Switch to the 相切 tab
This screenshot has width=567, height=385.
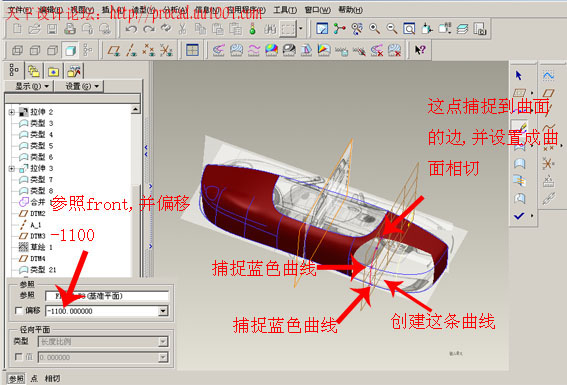(52, 378)
